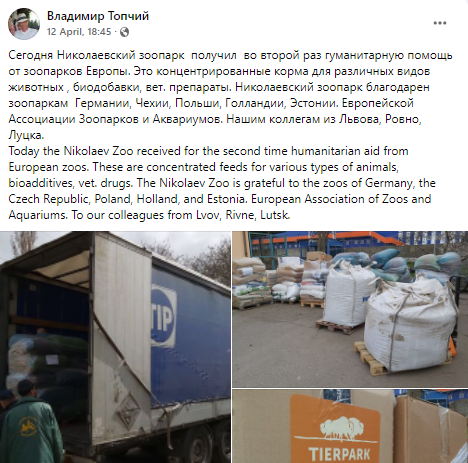468x463 pixels.
Task: Click the globe public-audience icon
Action: pyautogui.click(x=124, y=32)
